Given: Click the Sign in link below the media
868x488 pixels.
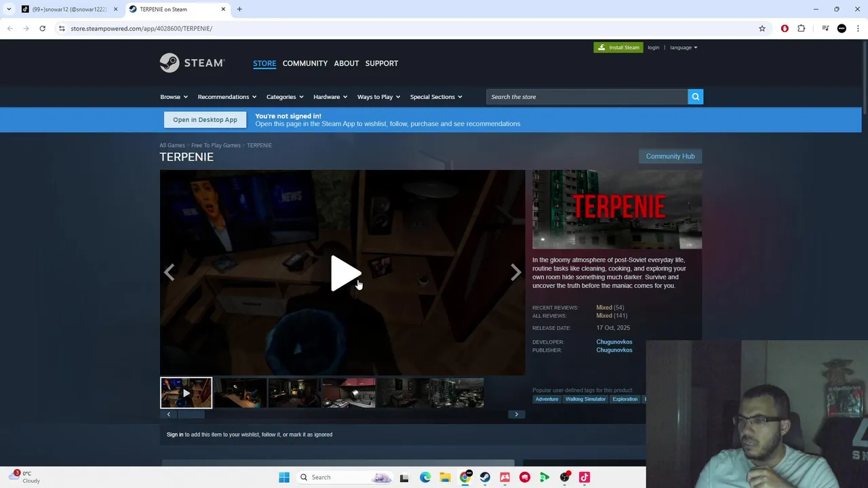Looking at the screenshot, I should pyautogui.click(x=175, y=434).
